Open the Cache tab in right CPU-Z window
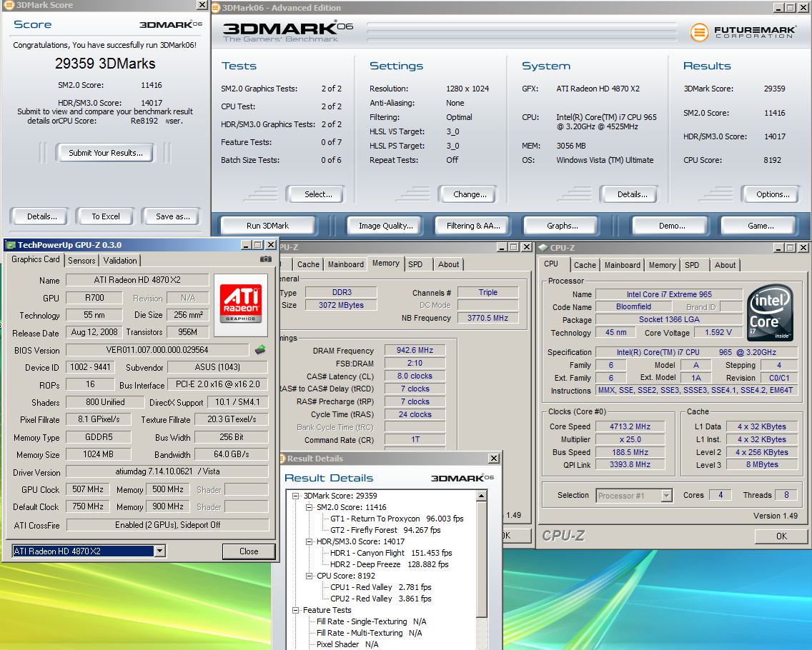 coord(585,265)
